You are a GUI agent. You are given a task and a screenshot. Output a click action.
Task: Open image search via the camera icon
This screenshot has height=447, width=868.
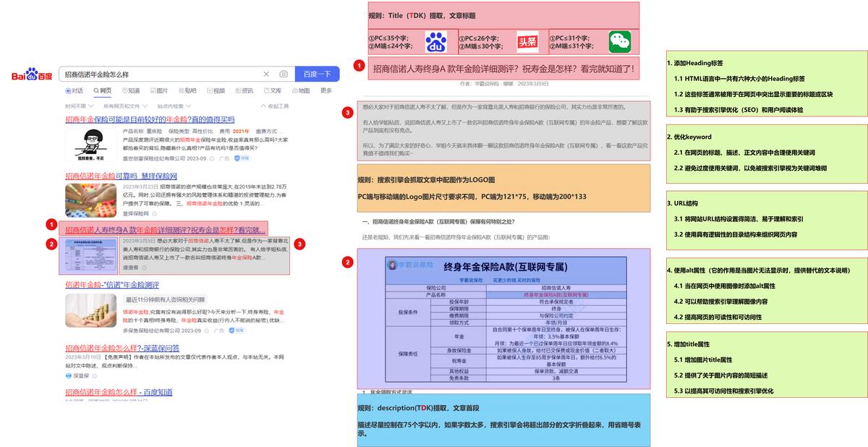tap(284, 74)
